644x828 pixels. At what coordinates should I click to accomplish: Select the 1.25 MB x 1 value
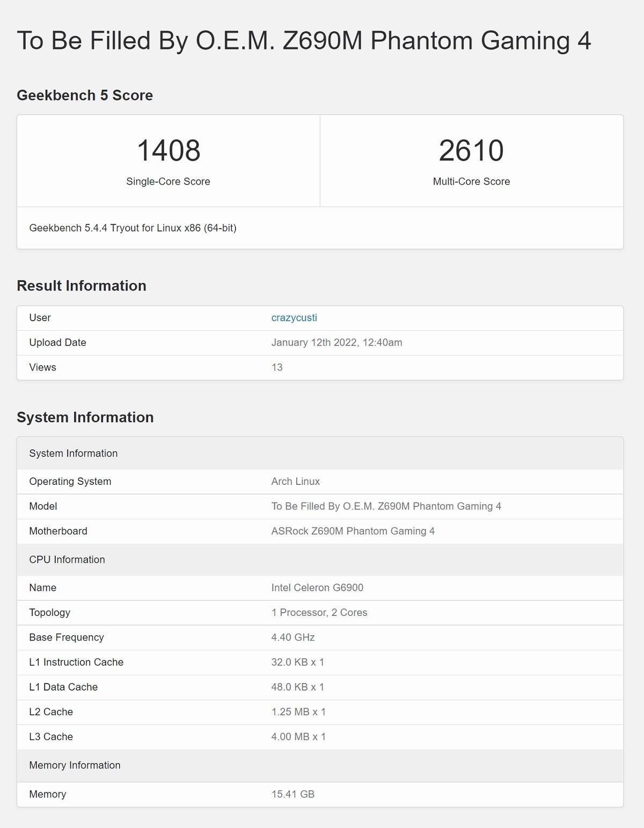298,712
